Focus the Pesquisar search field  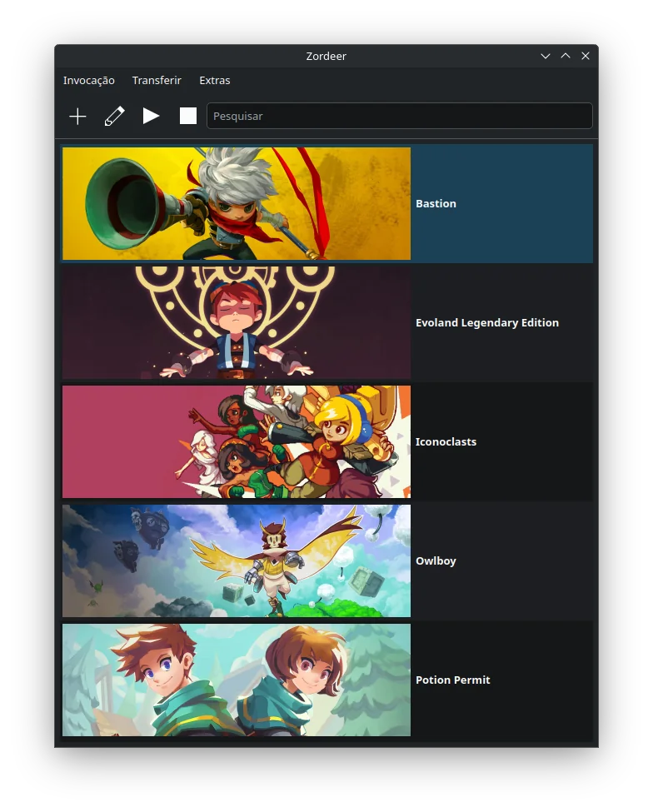coord(399,117)
